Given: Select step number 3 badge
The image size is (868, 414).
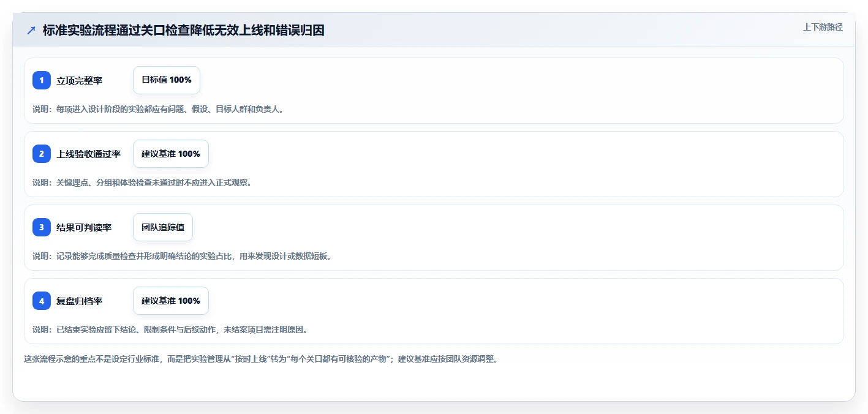Looking at the screenshot, I should tap(42, 227).
